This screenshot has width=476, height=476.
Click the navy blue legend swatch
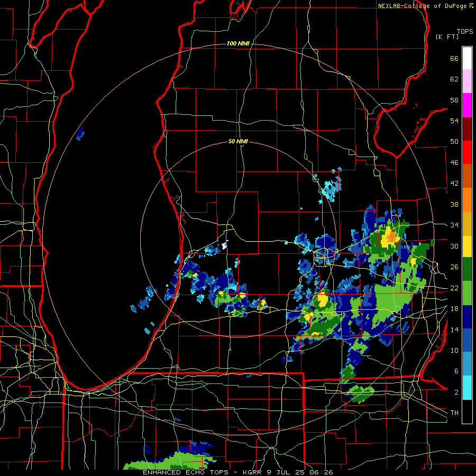pyautogui.click(x=467, y=317)
